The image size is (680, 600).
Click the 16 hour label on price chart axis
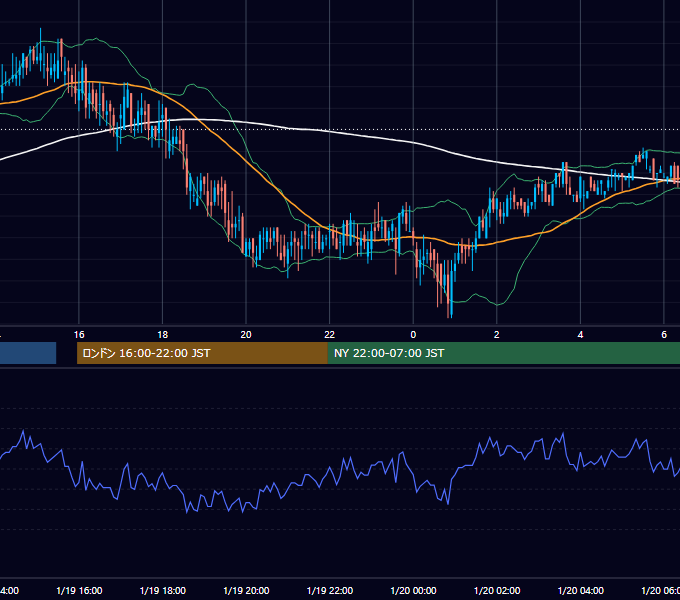(x=79, y=335)
